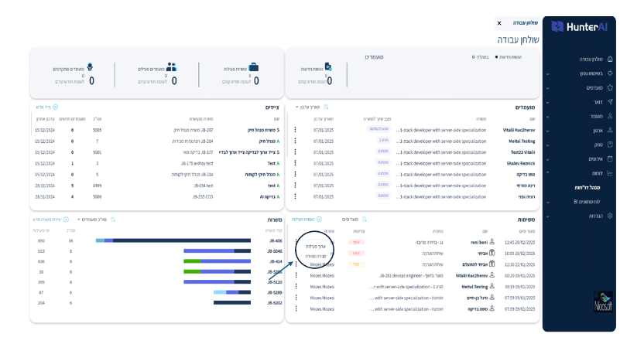Click the urgent priority badge on roni boni task

click(x=356, y=242)
